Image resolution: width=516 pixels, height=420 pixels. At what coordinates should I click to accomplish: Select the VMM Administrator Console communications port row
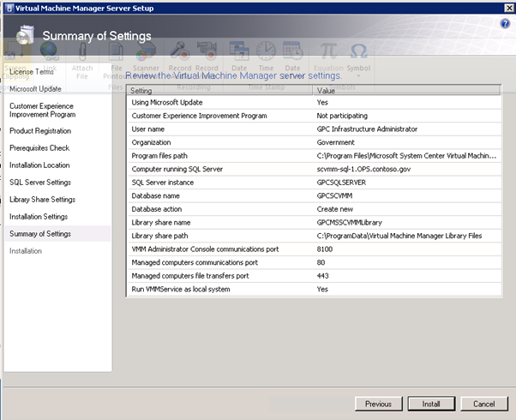coord(315,249)
